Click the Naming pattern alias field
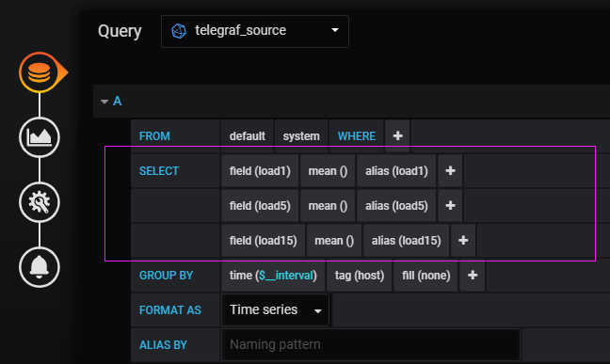This screenshot has height=364, width=610. coord(371,344)
